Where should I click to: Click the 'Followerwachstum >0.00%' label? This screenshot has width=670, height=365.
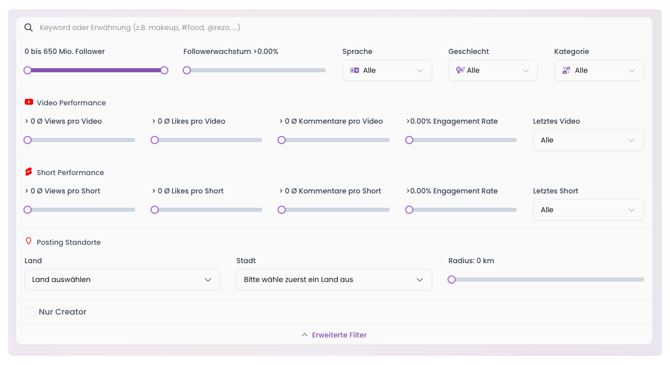(x=231, y=51)
